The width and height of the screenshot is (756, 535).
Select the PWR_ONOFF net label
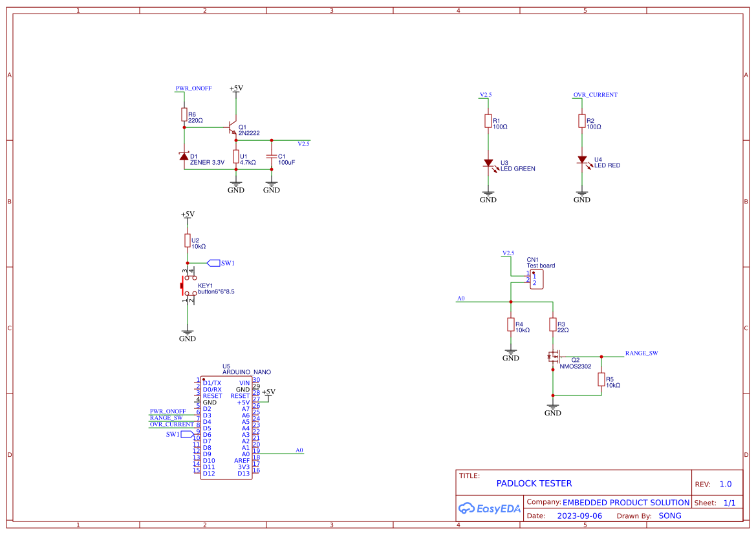point(193,88)
